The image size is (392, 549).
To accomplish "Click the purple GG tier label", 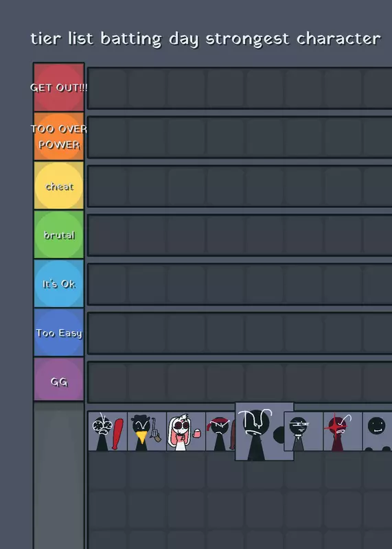I will 59,379.
